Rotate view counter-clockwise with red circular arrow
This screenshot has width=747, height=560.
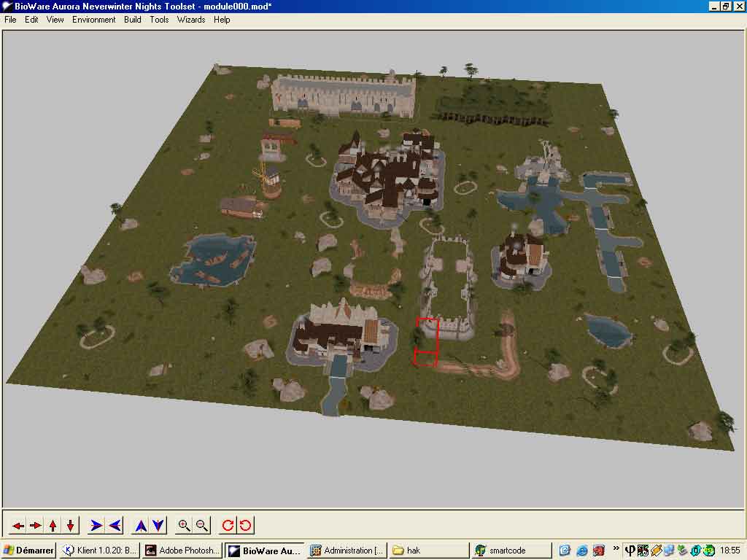pyautogui.click(x=245, y=526)
